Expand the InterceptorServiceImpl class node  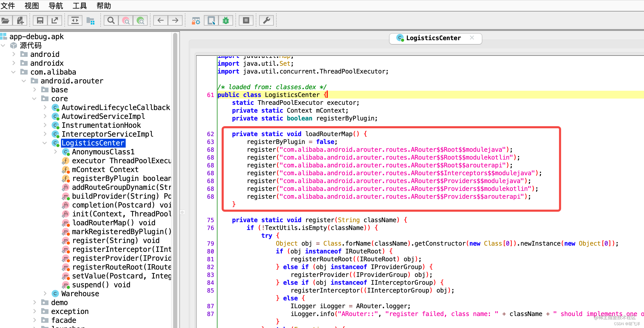tap(45, 134)
